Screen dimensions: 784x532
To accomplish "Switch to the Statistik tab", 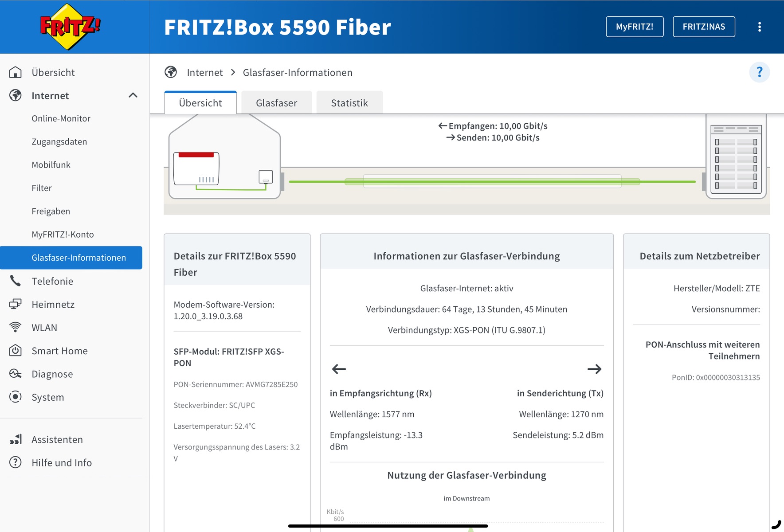I will pyautogui.click(x=349, y=103).
